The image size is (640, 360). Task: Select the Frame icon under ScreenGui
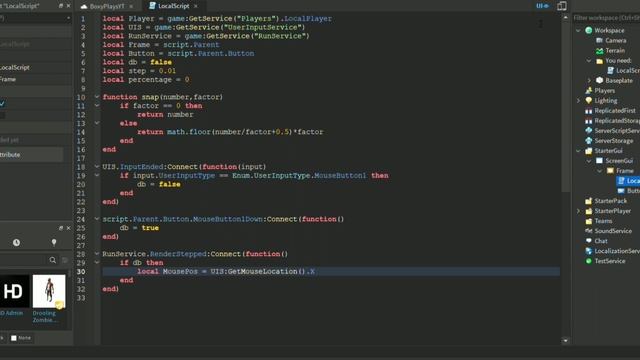610,171
